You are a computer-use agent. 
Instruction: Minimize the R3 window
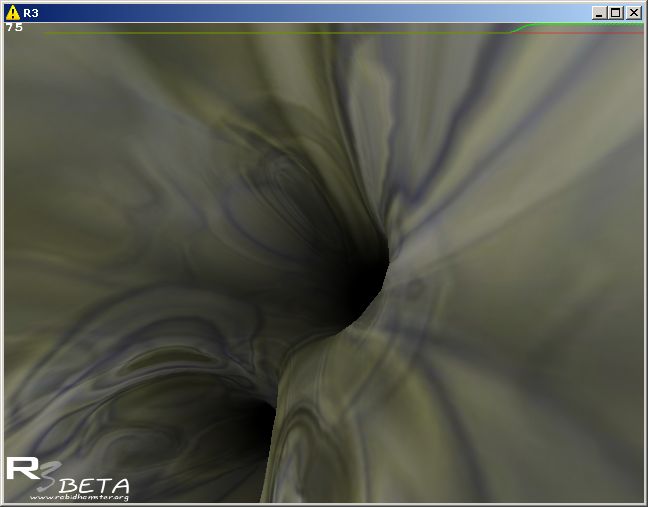click(x=598, y=13)
